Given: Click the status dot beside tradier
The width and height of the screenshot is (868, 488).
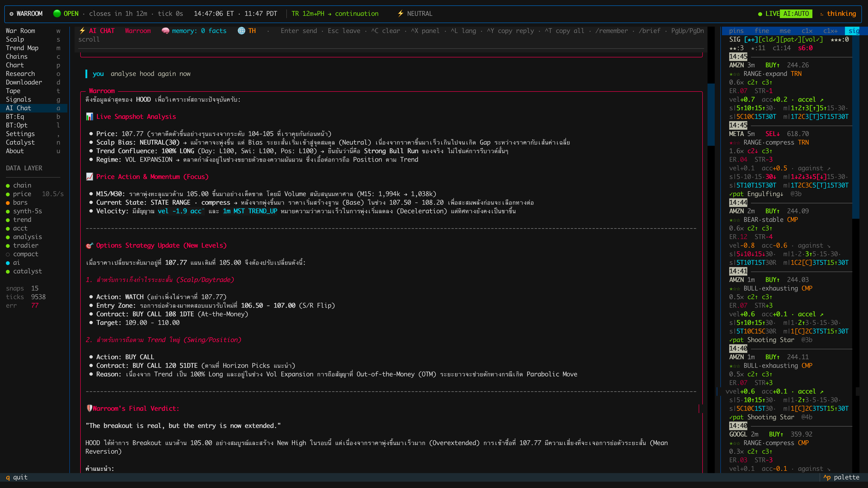Looking at the screenshot, I should (8, 246).
